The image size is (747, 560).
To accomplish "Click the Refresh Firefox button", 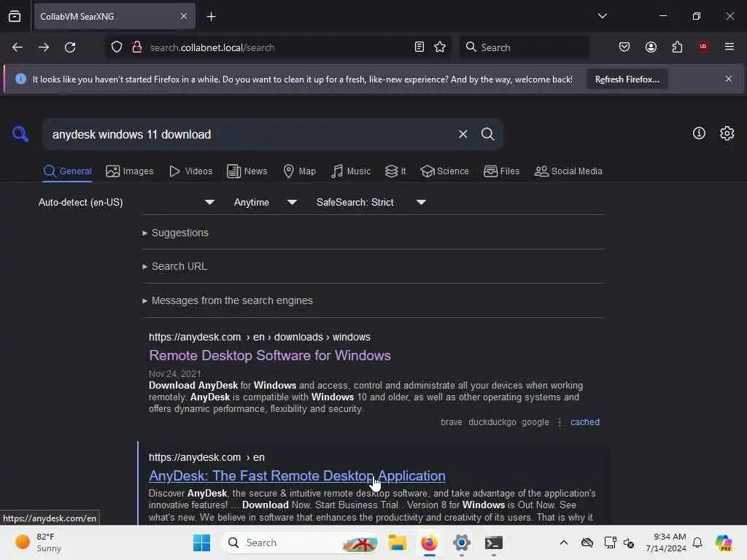I will (x=627, y=79).
